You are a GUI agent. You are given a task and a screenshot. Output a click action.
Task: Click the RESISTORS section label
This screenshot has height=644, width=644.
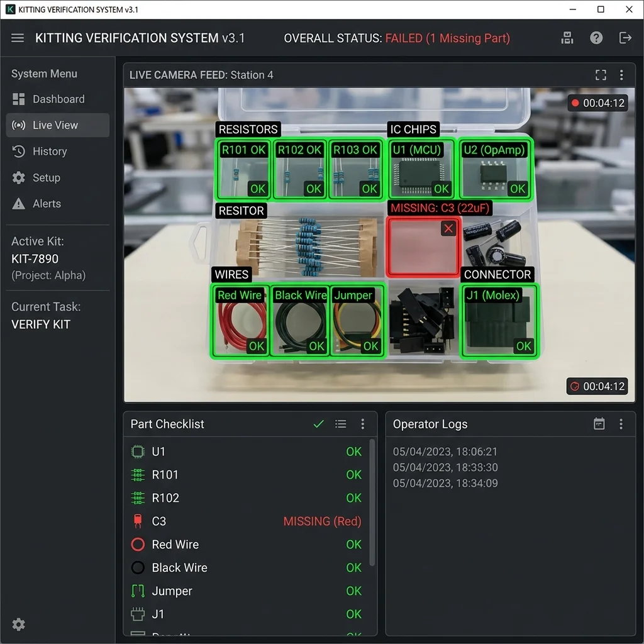point(248,129)
